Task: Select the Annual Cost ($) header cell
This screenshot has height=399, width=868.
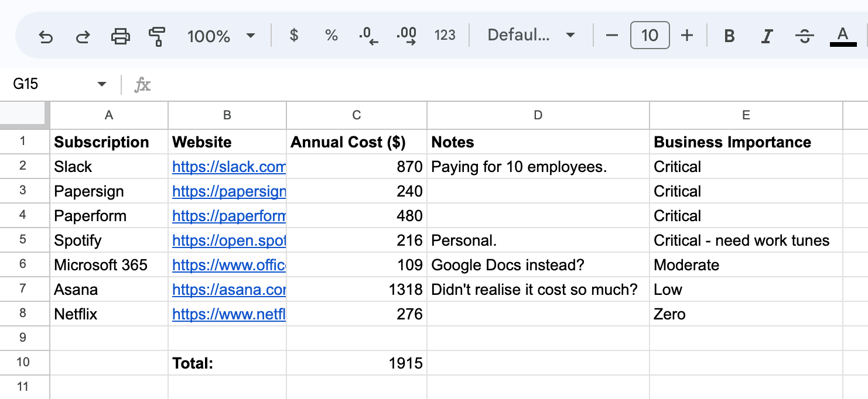Action: click(357, 142)
